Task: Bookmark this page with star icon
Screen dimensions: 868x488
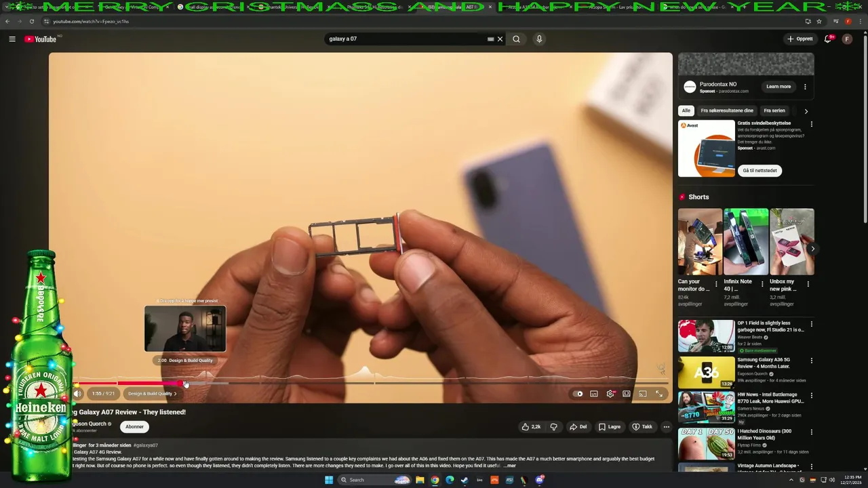Action: coord(819,21)
